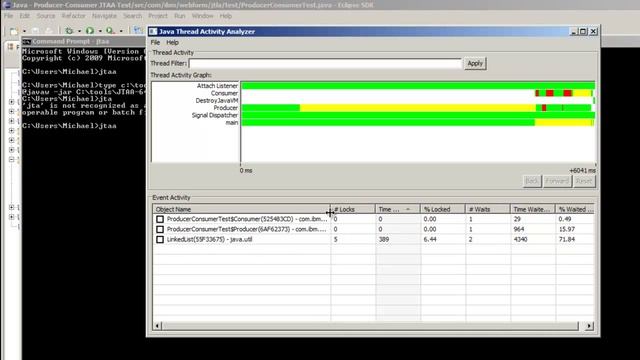Click the Eclipse Save toolbar icon
This screenshot has height=360, width=640.
click(x=36, y=31)
